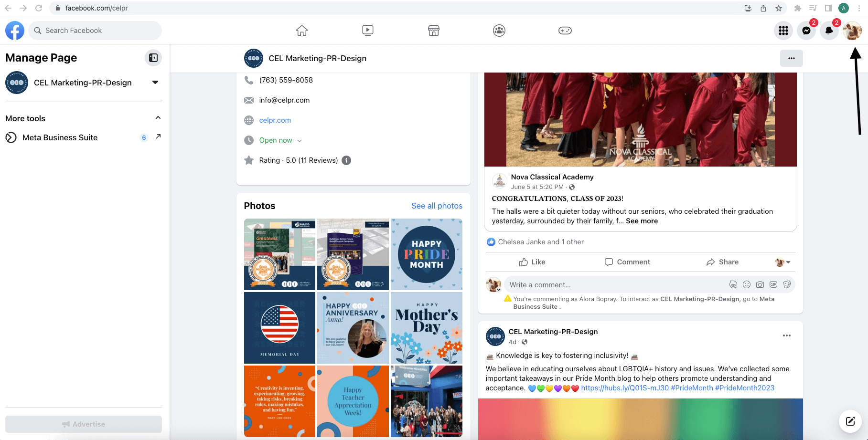This screenshot has width=868, height=440.
Task: Open the page's three-dot options button
Action: 792,58
